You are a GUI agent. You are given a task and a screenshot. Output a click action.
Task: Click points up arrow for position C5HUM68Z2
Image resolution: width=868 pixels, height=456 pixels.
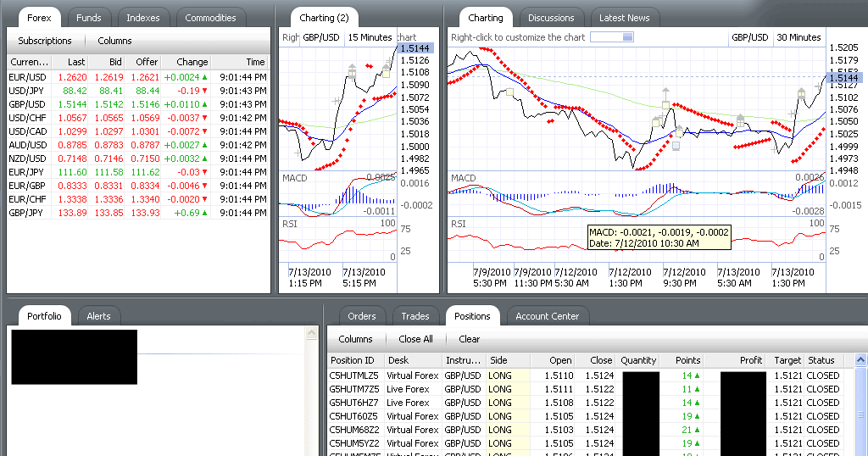tap(697, 430)
